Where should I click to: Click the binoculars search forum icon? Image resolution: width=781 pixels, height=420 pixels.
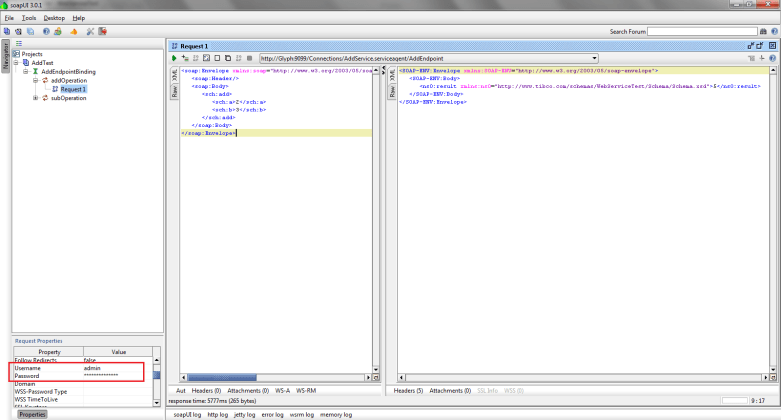pyautogui.click(x=763, y=31)
